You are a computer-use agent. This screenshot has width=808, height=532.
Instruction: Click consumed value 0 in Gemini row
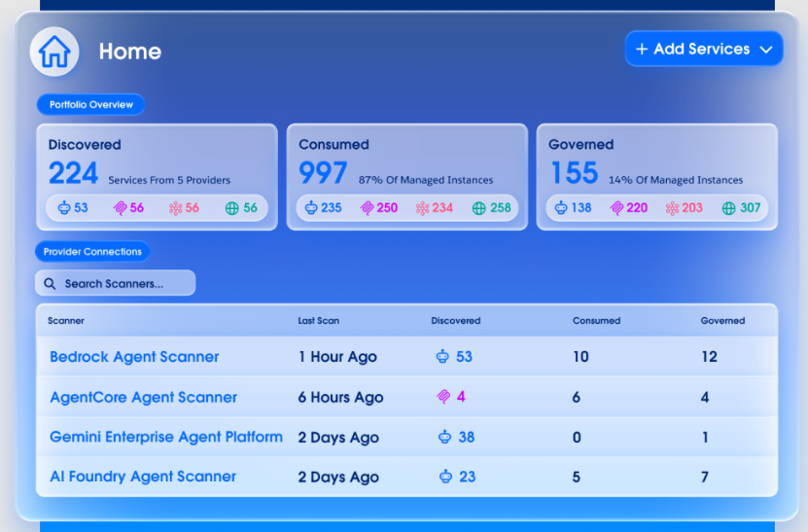point(577,437)
